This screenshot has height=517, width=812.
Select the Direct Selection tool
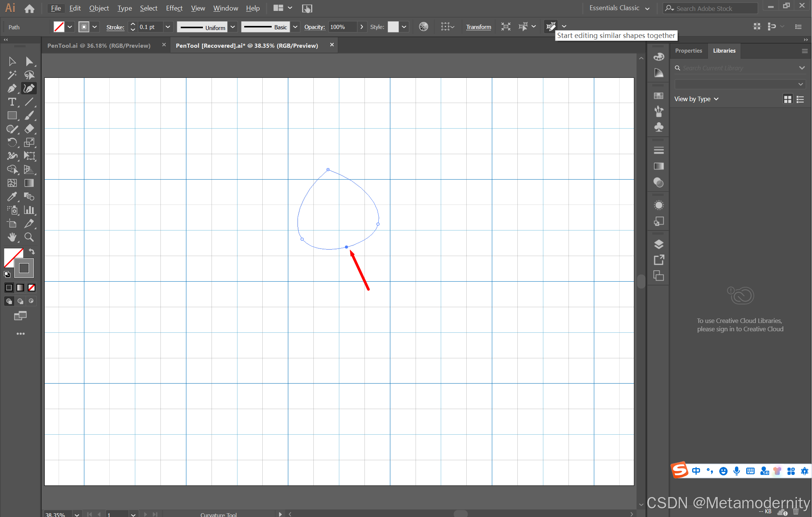29,61
